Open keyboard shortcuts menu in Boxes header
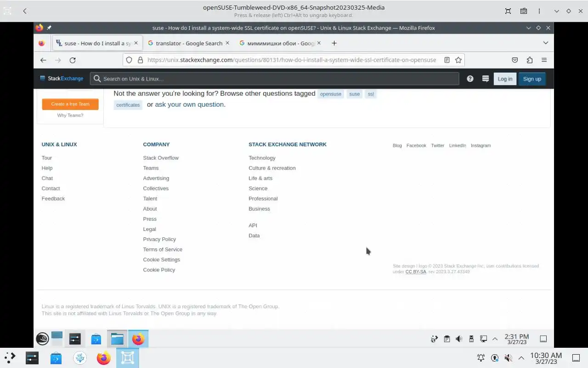The height and width of the screenshot is (368, 588). (524, 11)
